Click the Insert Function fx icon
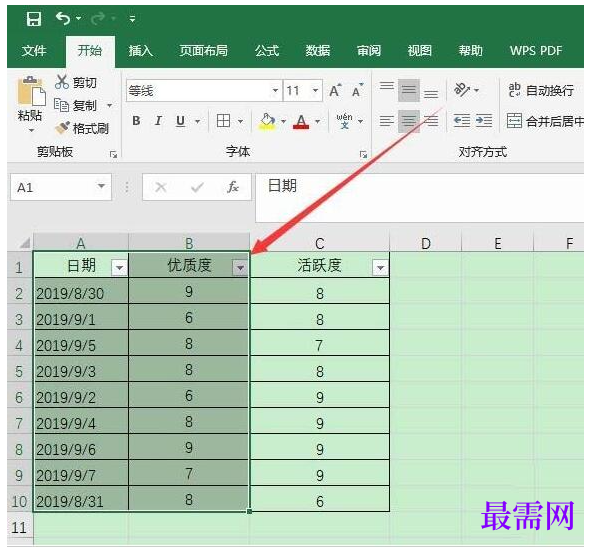The height and width of the screenshot is (547, 593). click(233, 187)
